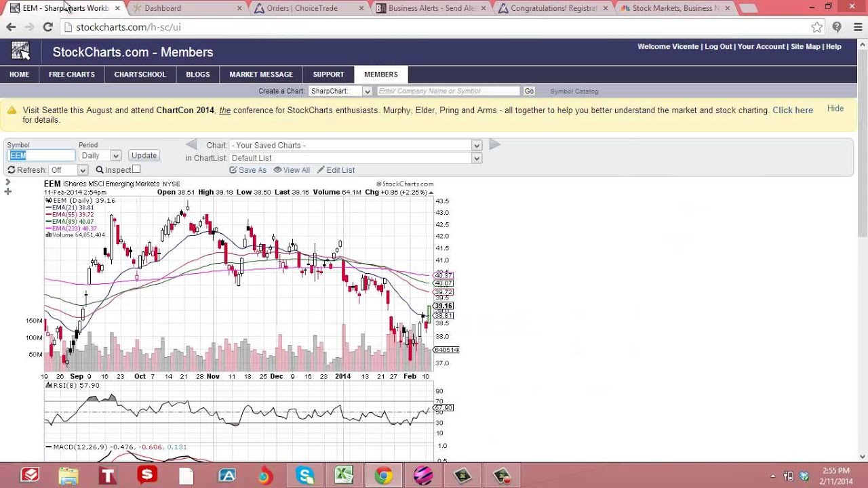Click the Symbol input field containing EEM

tap(41, 156)
